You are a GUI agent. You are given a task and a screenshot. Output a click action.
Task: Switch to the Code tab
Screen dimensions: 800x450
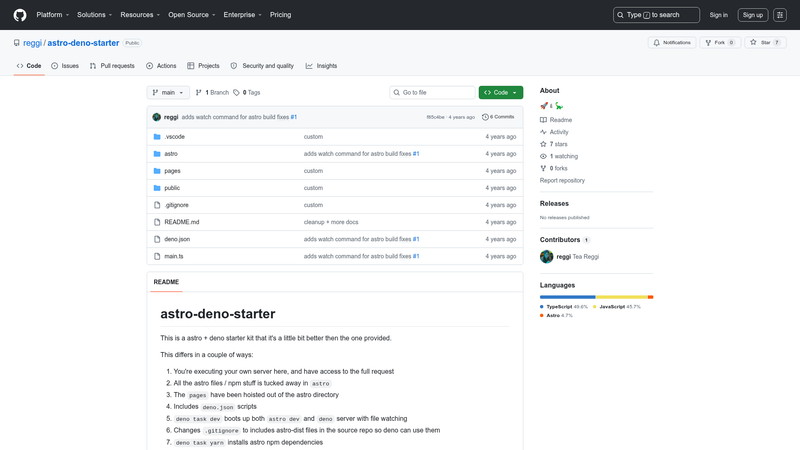29,66
